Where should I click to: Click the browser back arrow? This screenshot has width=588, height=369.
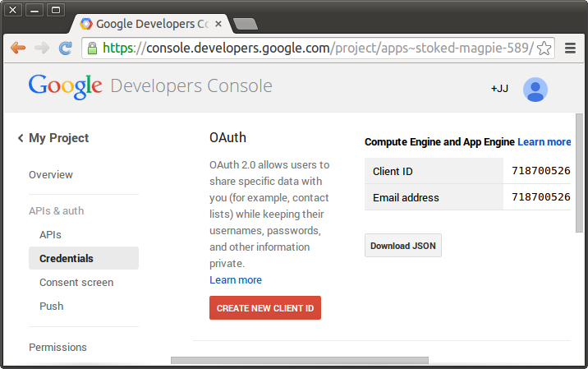point(18,48)
